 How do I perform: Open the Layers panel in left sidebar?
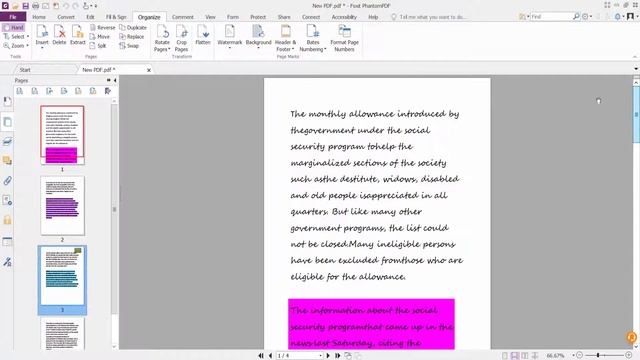point(7,141)
